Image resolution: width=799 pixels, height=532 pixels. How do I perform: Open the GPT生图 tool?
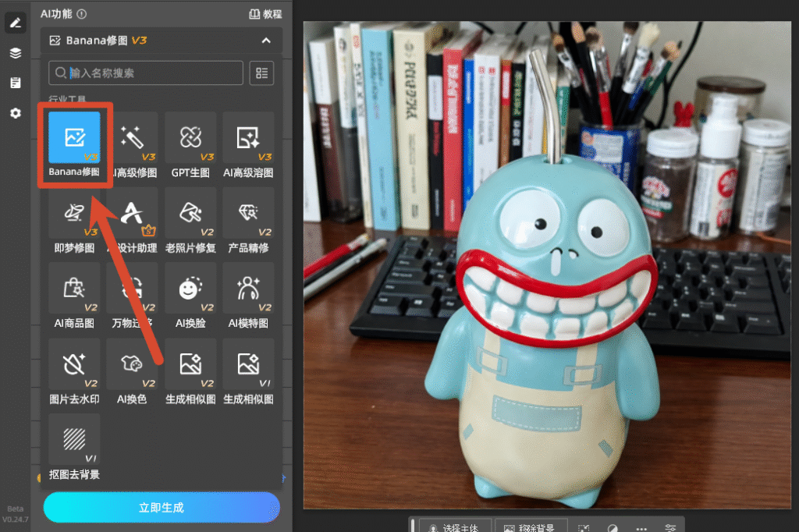[190, 145]
